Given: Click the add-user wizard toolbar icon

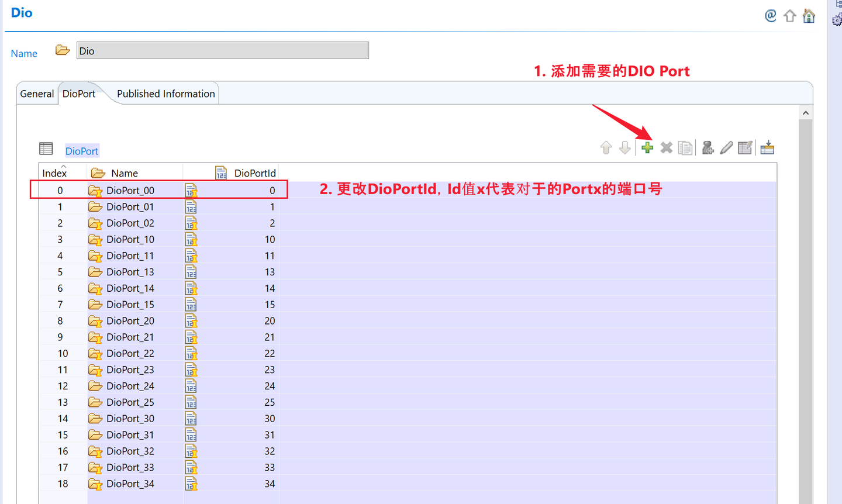Looking at the screenshot, I should (708, 147).
